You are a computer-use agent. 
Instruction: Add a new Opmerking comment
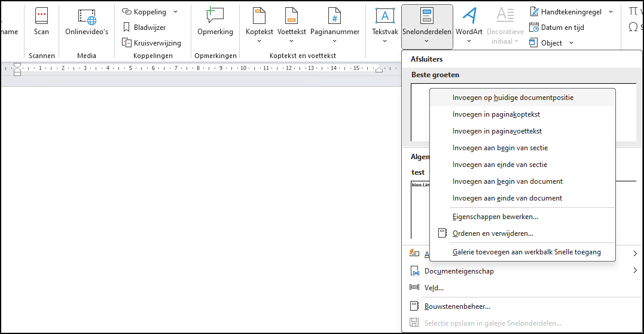[x=215, y=23]
